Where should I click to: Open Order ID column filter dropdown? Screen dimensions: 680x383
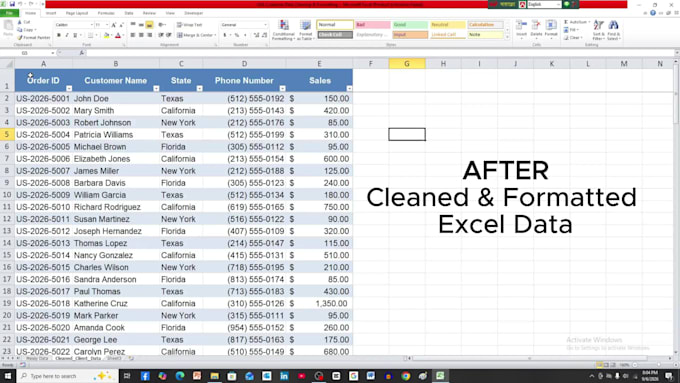click(69, 88)
